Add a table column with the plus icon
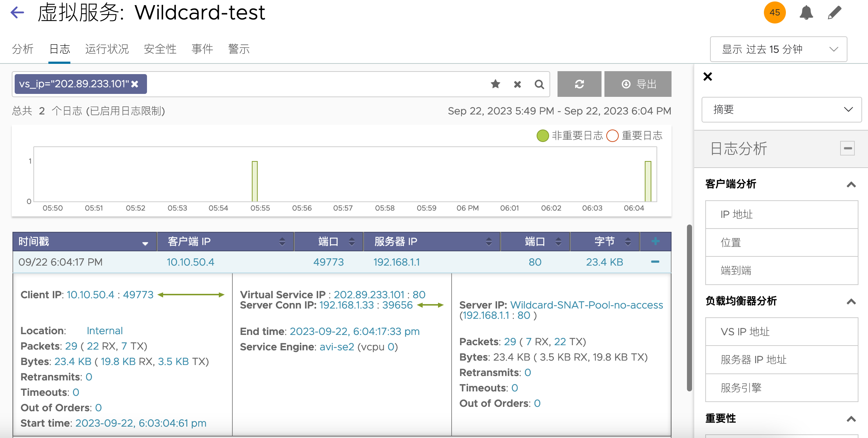The image size is (868, 438). pos(655,241)
